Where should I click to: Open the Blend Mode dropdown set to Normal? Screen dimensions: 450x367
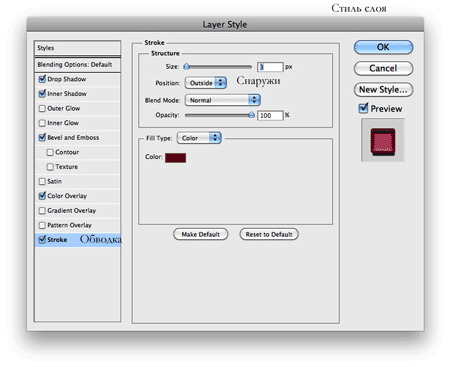click(x=223, y=100)
